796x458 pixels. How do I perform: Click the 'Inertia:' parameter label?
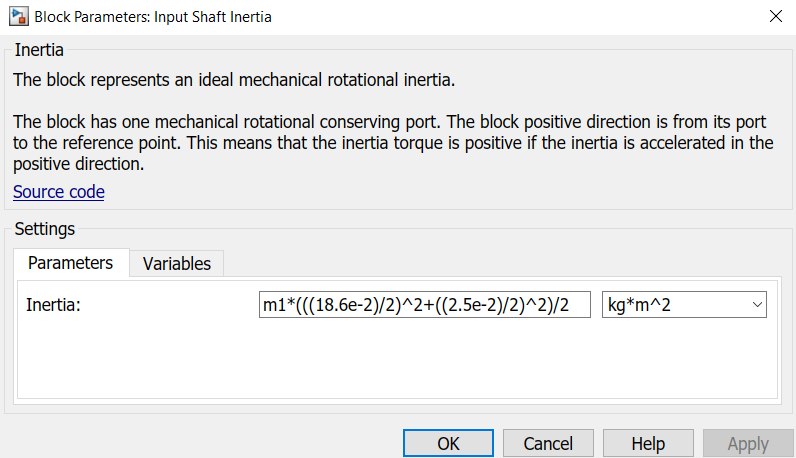click(53, 305)
